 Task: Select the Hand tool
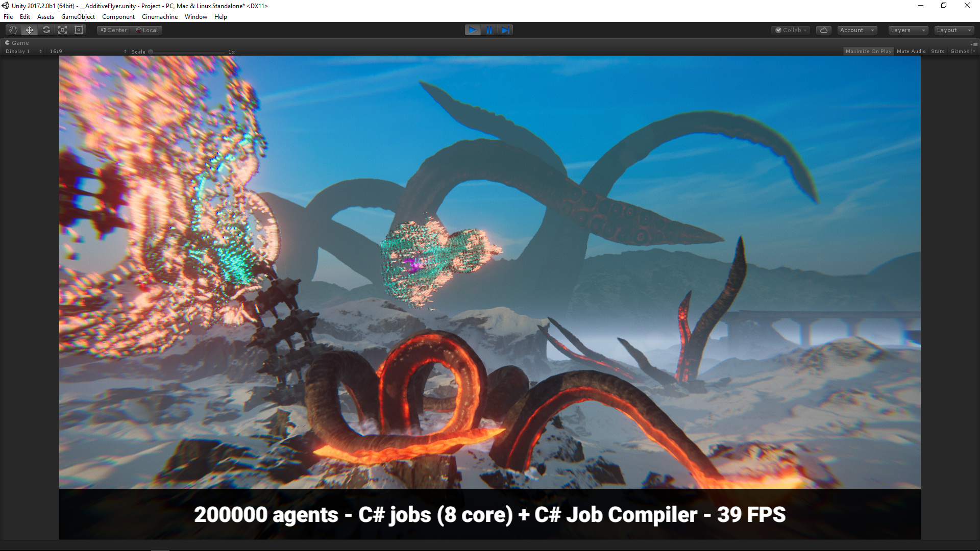13,30
